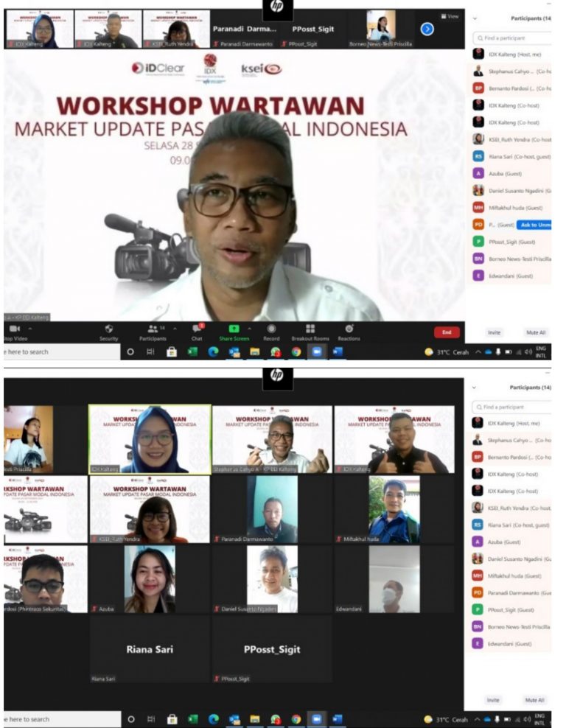566x728 pixels.
Task: Select Bernanto Pardosi row in upper list
Action: (x=511, y=88)
